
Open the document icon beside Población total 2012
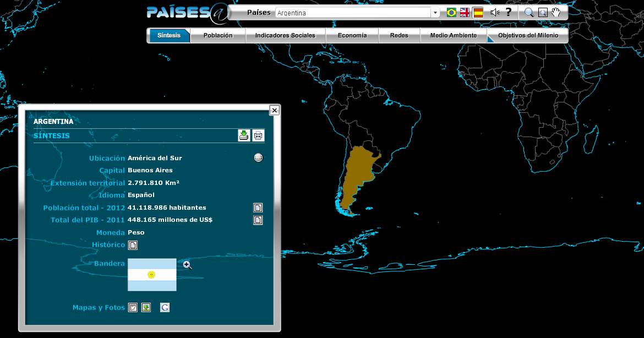(258, 208)
